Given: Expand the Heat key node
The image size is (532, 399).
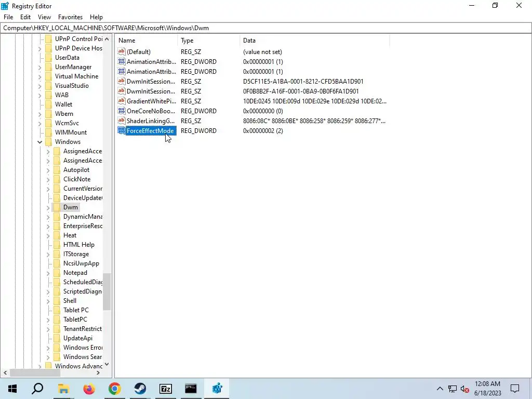Looking at the screenshot, I should (x=48, y=235).
